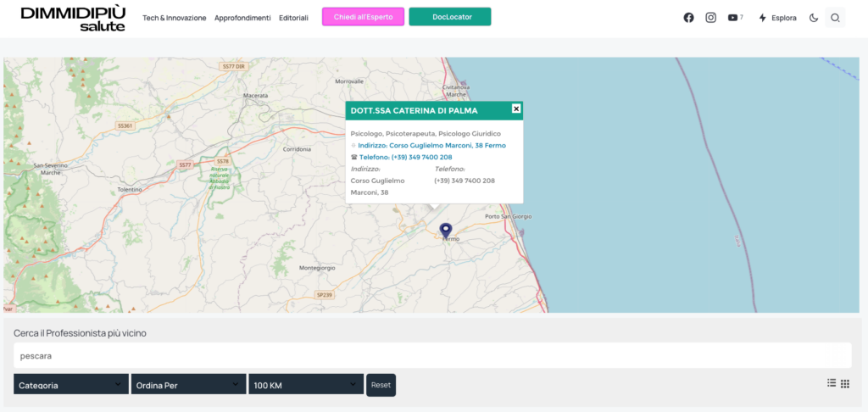Open the Corso Guglielmo Marconi address link
The image size is (868, 412).
(x=431, y=145)
